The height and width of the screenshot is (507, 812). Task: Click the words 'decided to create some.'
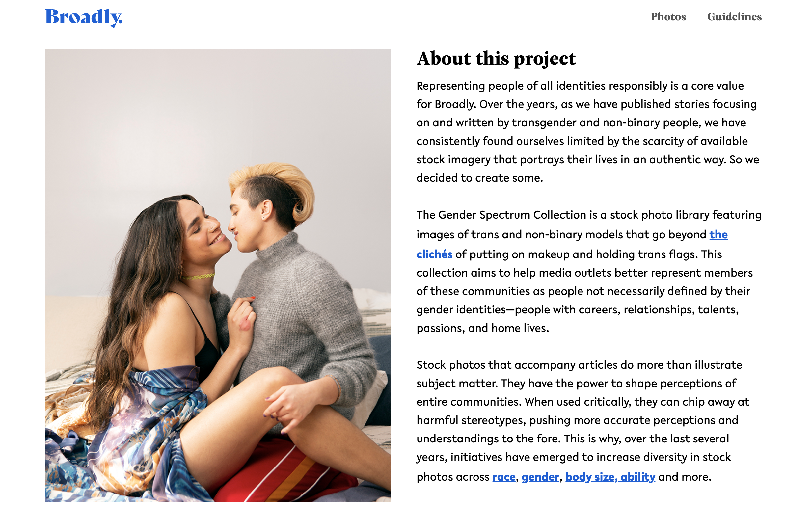click(x=480, y=178)
